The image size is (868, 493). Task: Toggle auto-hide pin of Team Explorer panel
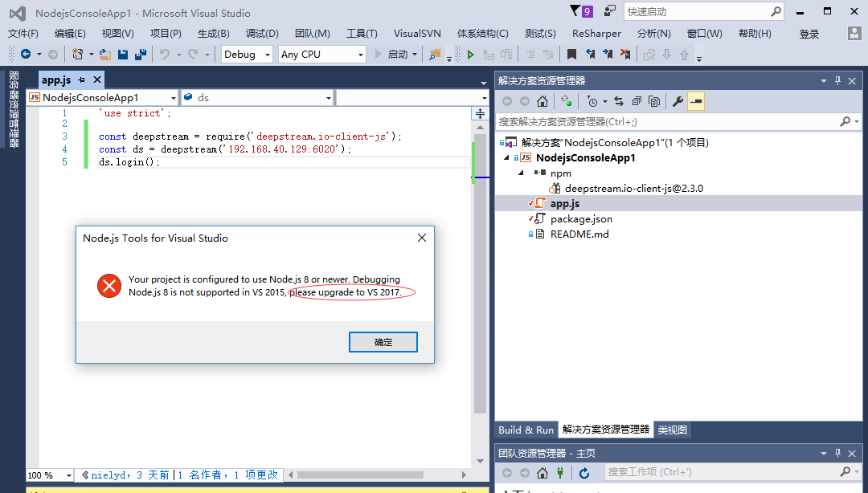coord(837,453)
